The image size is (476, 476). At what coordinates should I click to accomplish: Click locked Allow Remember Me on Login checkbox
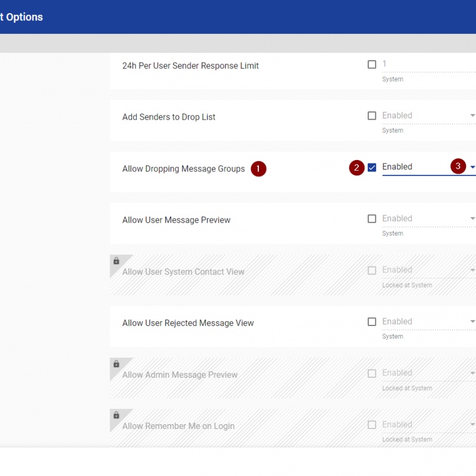pos(372,425)
